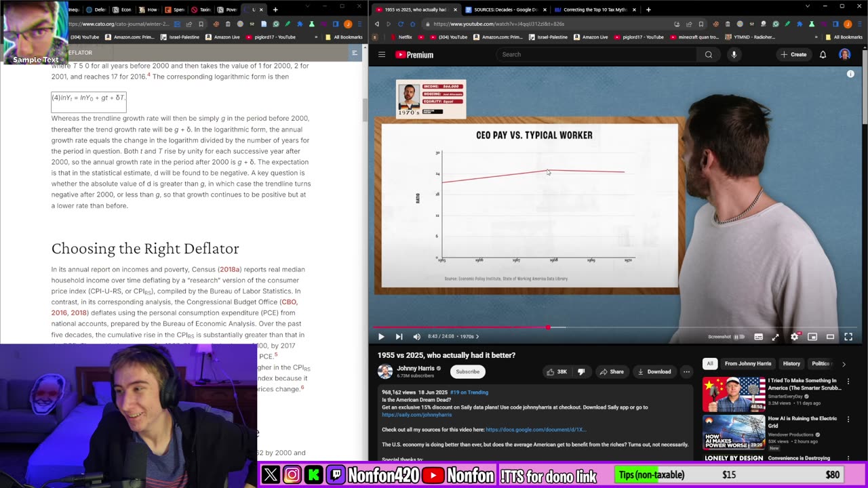Go to YouTube Premium home logo
868x488 pixels.
pyautogui.click(x=414, y=55)
